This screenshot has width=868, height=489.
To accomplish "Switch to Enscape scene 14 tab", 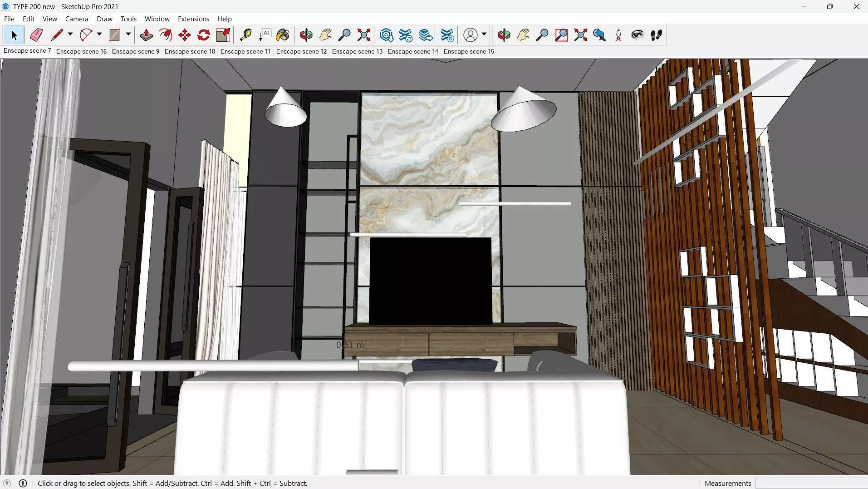I will coord(413,51).
